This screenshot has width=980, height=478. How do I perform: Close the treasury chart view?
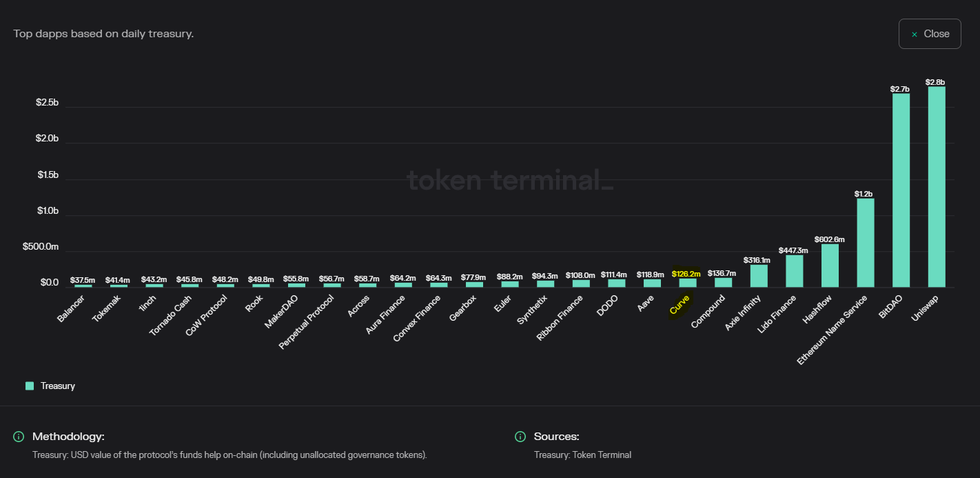click(x=930, y=34)
